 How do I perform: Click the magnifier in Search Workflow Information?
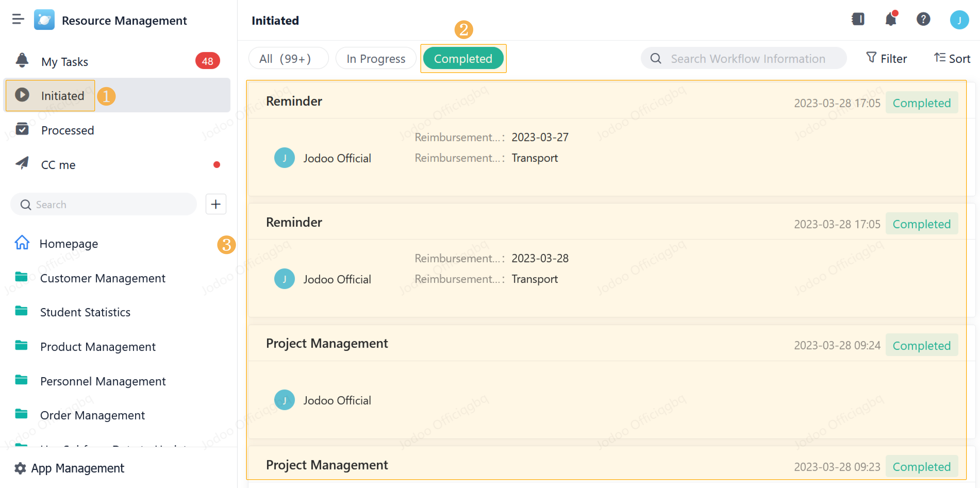click(656, 59)
